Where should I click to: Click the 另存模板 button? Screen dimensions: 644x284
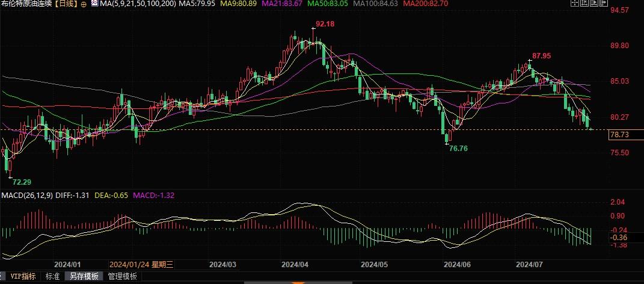84,276
